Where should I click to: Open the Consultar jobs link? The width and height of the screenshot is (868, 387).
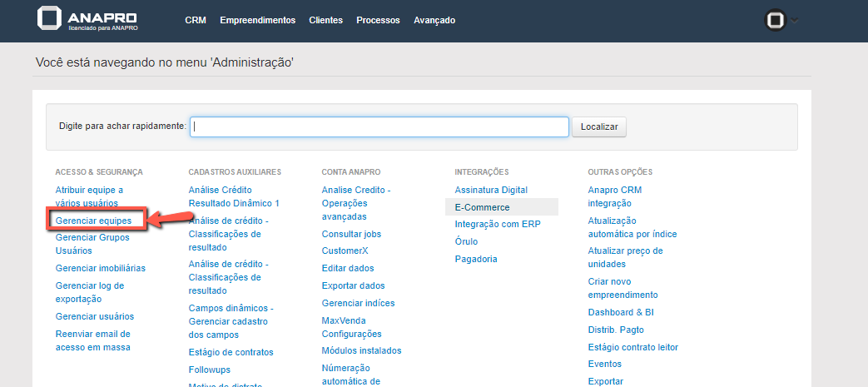(351, 234)
